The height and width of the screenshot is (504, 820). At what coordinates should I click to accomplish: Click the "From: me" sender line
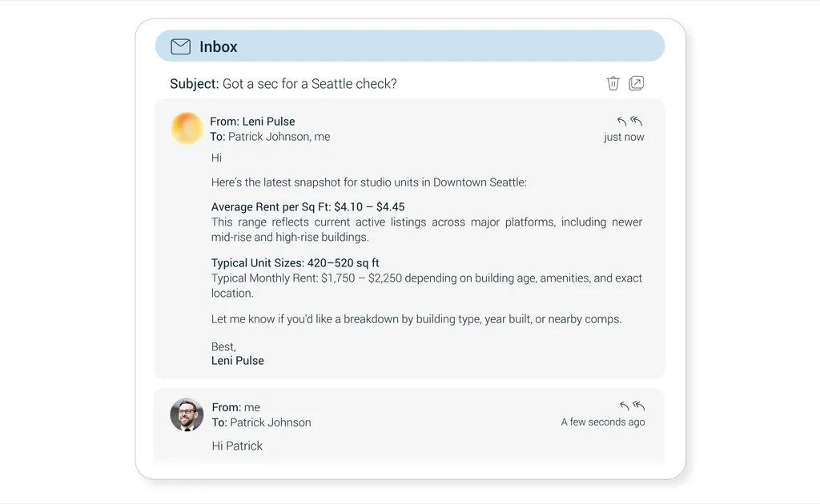pyautogui.click(x=235, y=407)
